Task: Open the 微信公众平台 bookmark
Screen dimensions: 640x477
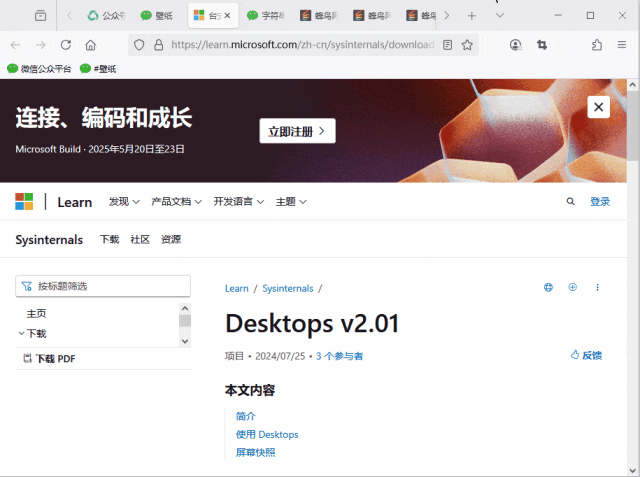Action: click(39, 69)
